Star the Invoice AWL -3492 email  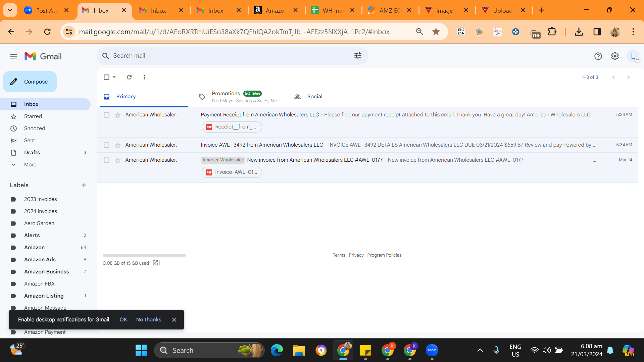click(x=118, y=145)
